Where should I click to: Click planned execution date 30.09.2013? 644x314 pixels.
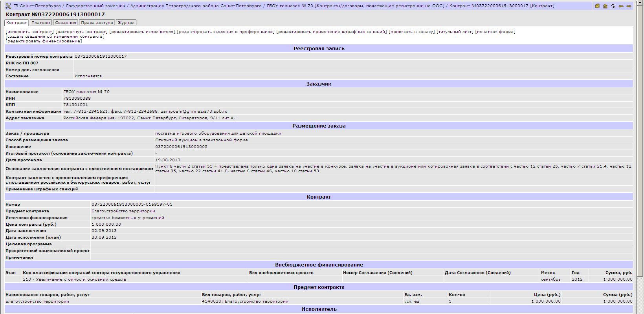coord(104,237)
